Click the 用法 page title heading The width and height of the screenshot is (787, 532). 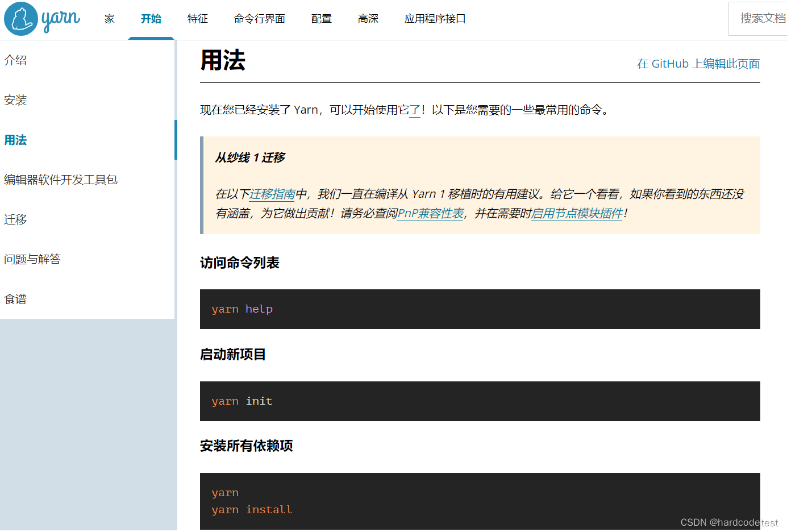pos(223,60)
